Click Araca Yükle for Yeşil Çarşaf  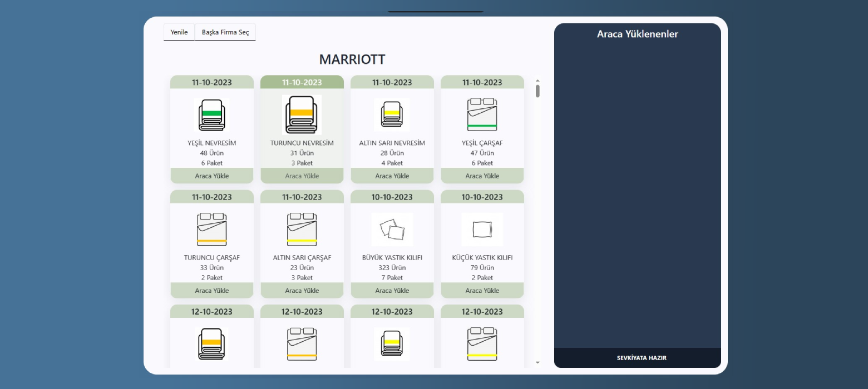pyautogui.click(x=482, y=176)
